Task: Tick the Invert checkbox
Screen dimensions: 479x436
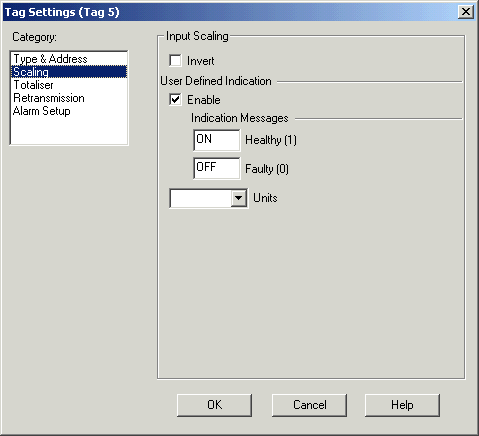Action: tap(175, 61)
